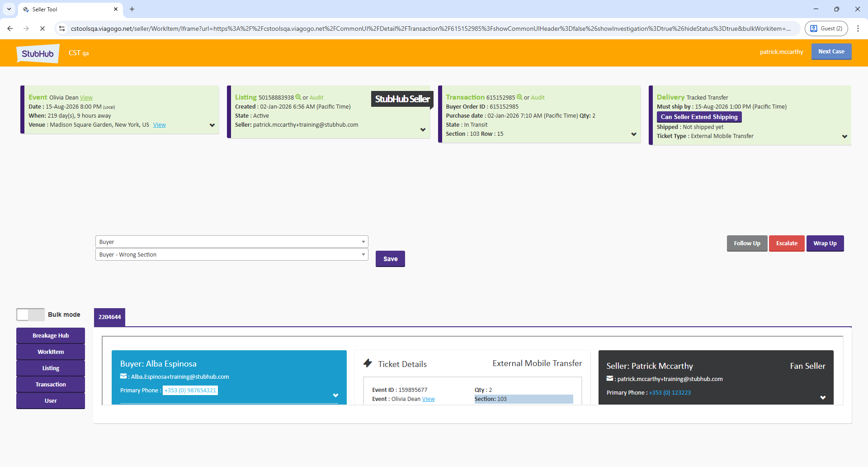Select the 2204644 work item tab
The height and width of the screenshot is (467, 868).
109,317
